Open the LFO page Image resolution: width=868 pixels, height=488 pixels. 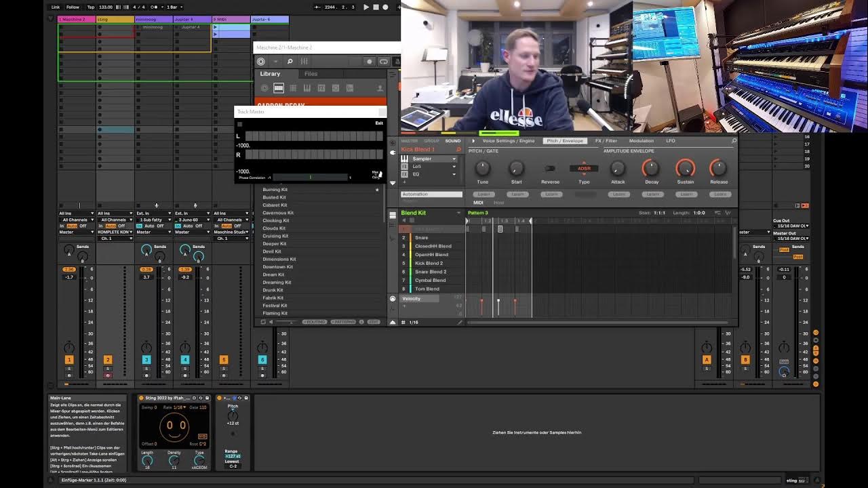(670, 141)
